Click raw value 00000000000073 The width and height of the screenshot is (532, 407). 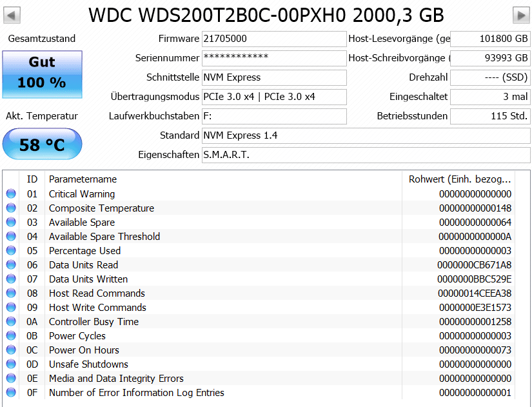(x=475, y=350)
